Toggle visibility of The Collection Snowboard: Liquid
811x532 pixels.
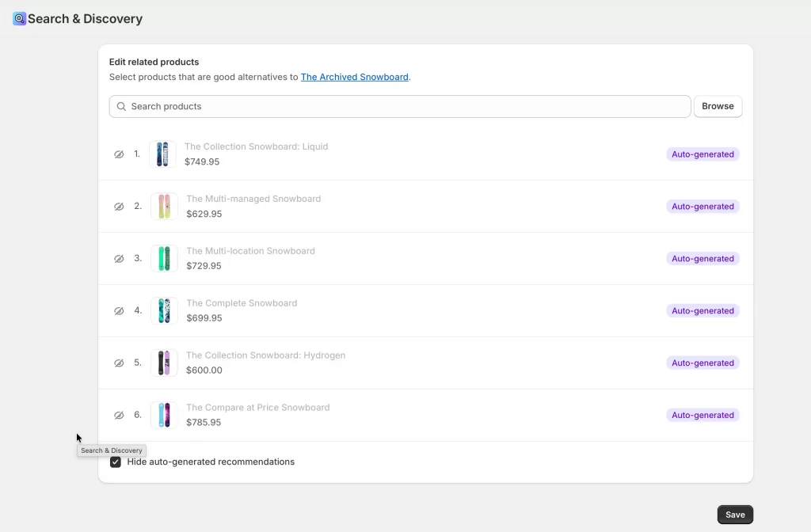(x=119, y=154)
